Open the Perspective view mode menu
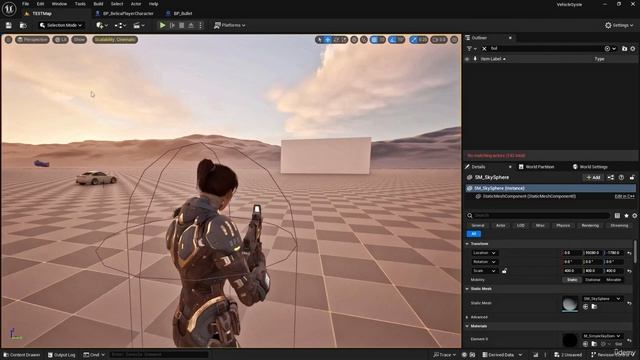Screen dimensions: 640x360 click(33, 40)
